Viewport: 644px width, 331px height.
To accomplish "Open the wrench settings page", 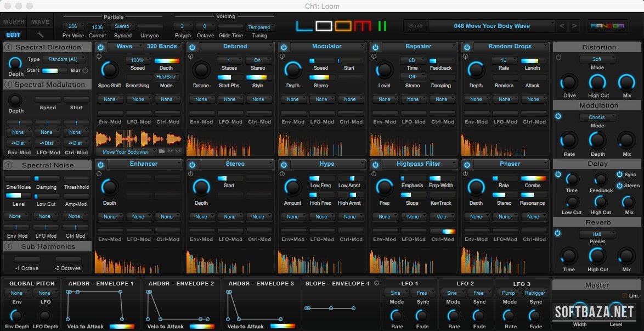I will pos(40,34).
